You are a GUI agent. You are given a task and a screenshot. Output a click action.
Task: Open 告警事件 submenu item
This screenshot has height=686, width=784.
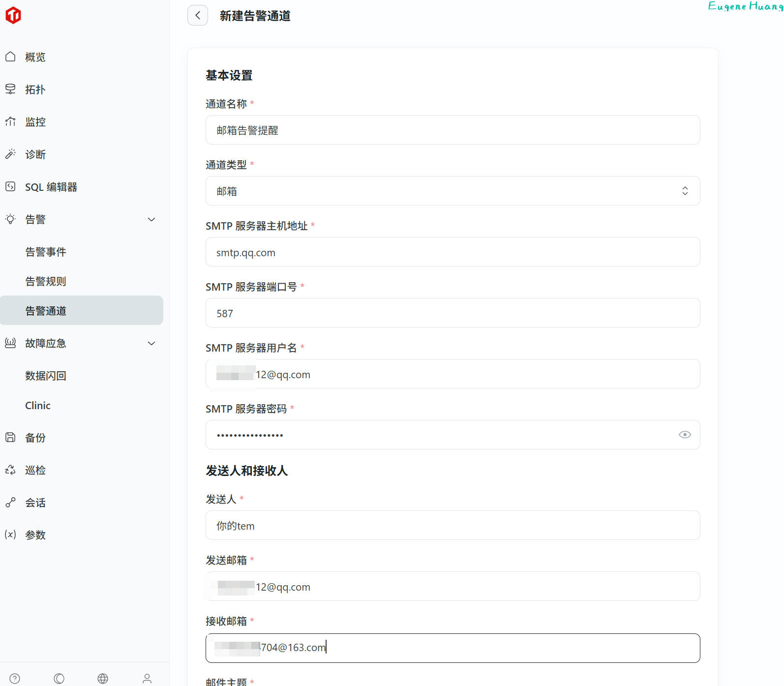[46, 252]
